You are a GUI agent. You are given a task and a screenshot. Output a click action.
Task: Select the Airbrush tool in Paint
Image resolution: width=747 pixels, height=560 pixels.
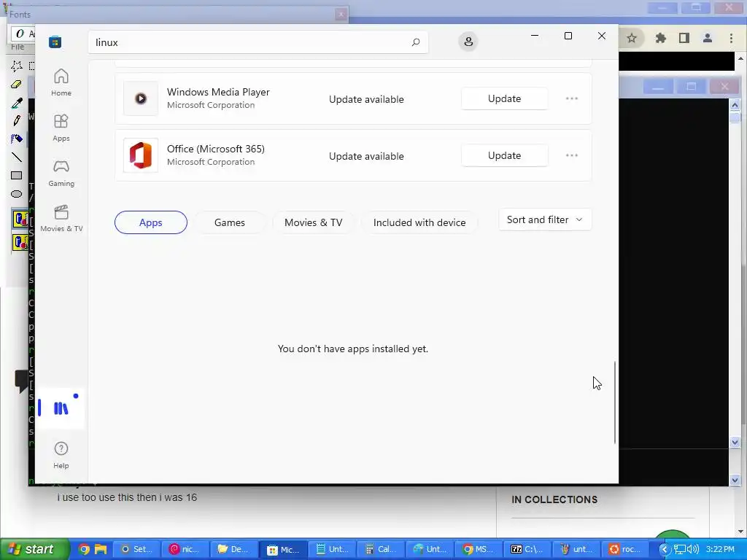tap(17, 139)
